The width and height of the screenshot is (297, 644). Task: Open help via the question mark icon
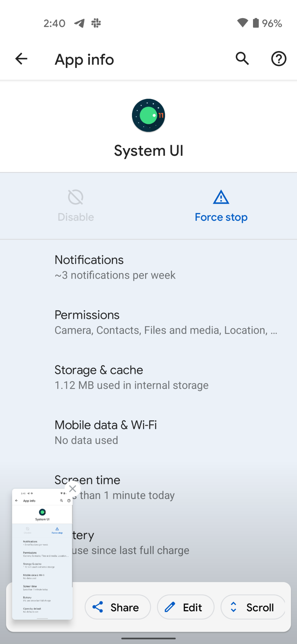click(x=278, y=59)
